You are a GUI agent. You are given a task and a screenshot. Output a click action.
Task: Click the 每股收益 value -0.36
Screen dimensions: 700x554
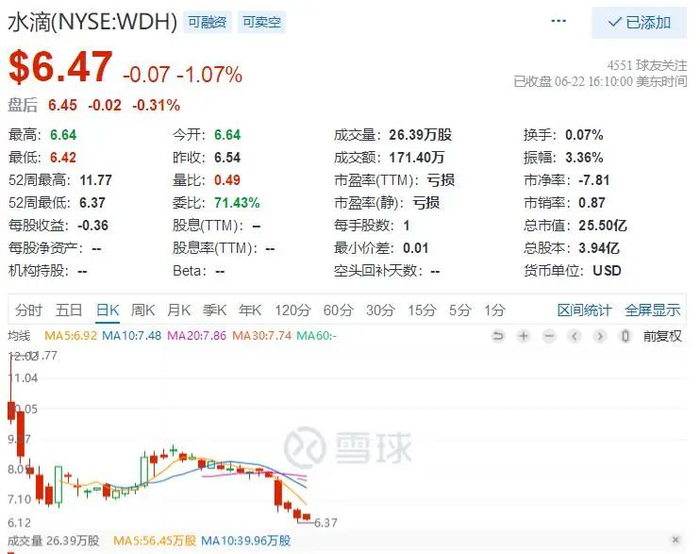(93, 225)
